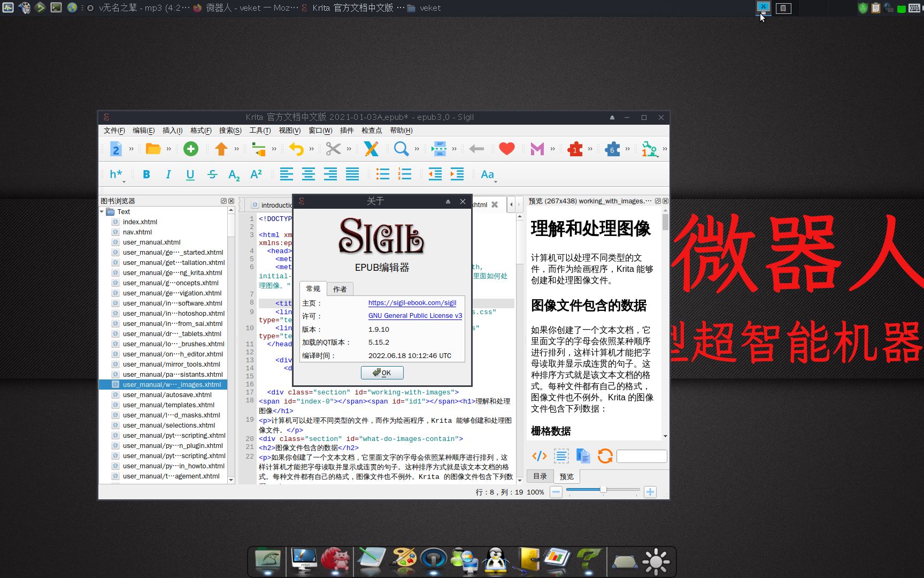Open a file using the orange folder icon
The image size is (924, 578).
coord(153,149)
